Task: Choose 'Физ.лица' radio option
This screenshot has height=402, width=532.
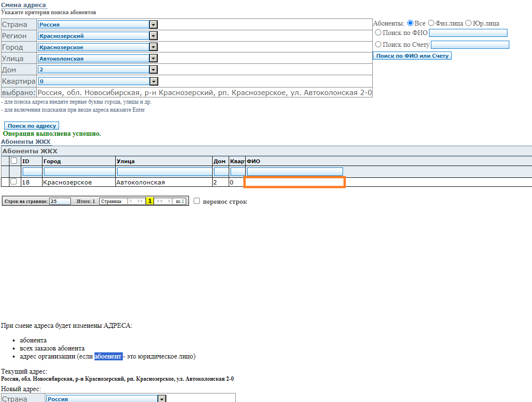Action: (x=431, y=23)
